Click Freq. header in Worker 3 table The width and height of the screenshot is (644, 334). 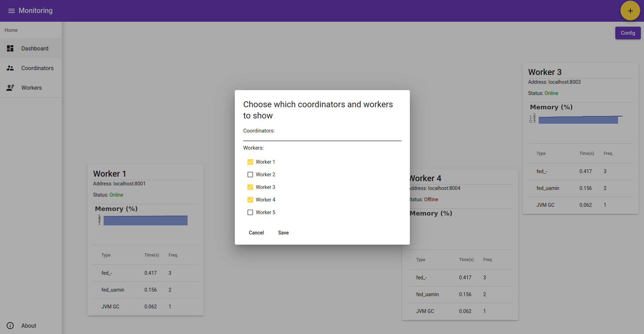pos(608,154)
